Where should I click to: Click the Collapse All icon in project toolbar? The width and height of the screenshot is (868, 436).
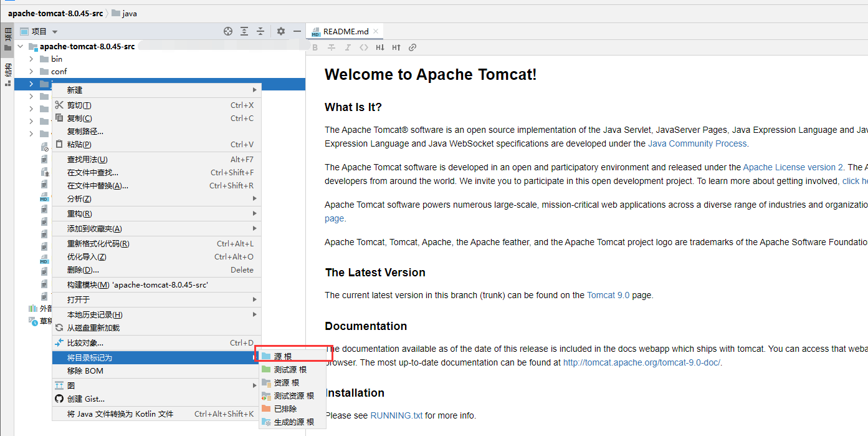[260, 31]
